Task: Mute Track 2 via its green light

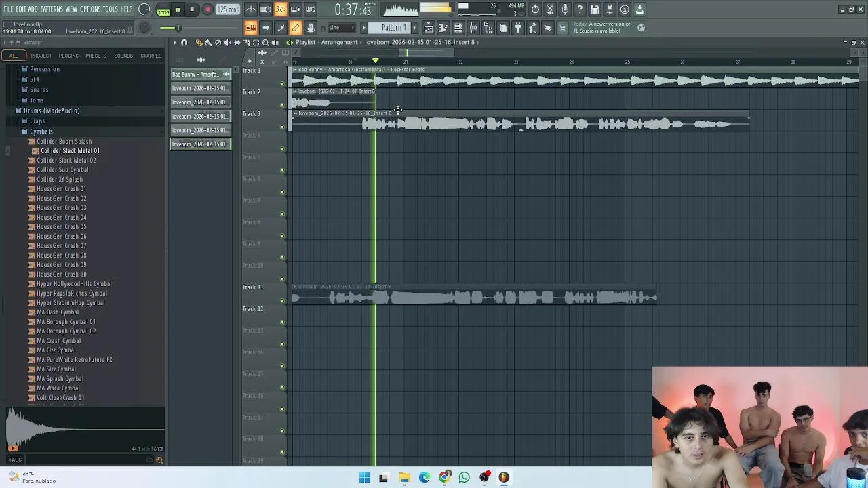Action: click(282, 105)
